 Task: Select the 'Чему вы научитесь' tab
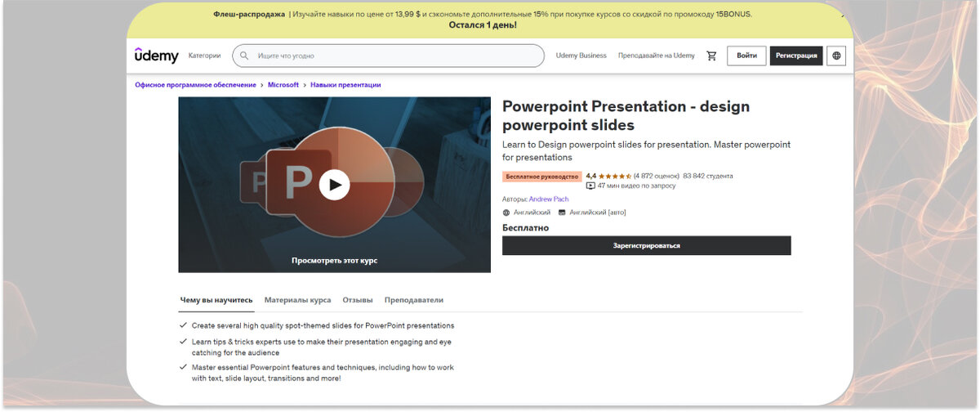(216, 300)
